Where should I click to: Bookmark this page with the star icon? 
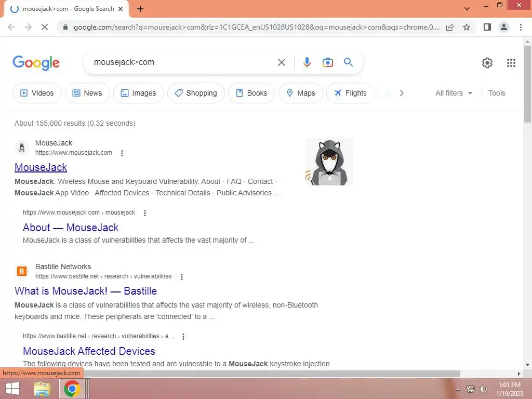[467, 27]
